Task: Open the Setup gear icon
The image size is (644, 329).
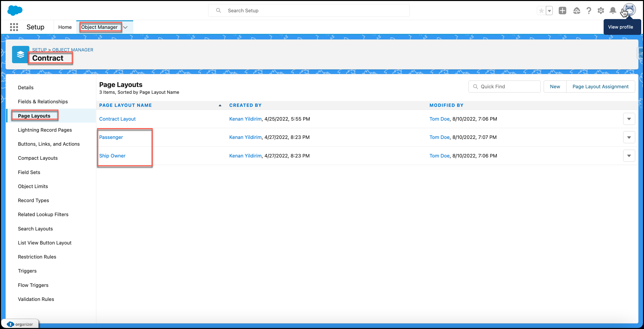Action: coord(601,11)
